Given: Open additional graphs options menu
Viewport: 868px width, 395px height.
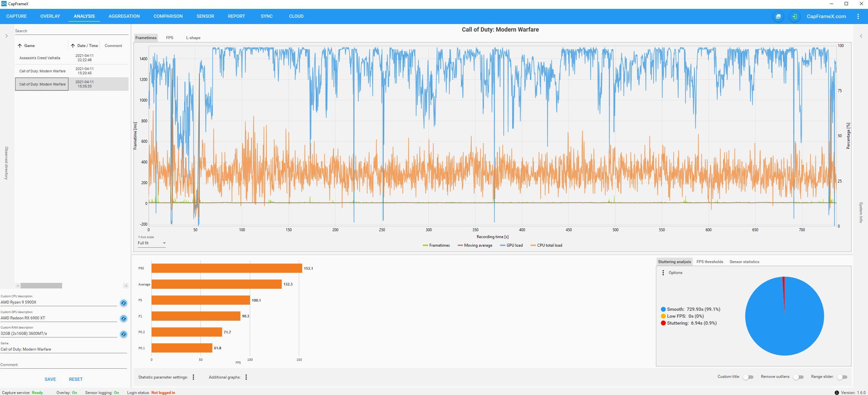Looking at the screenshot, I should point(246,377).
